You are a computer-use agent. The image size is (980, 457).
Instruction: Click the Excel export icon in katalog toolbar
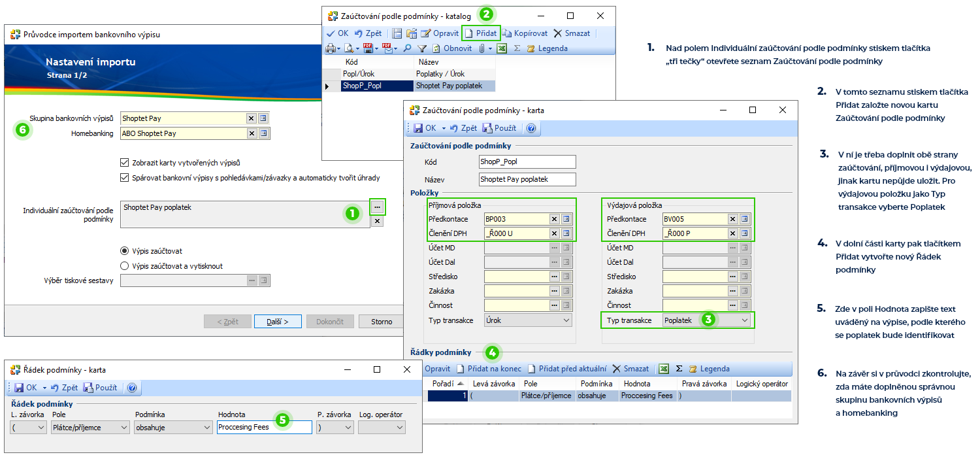[x=502, y=48]
